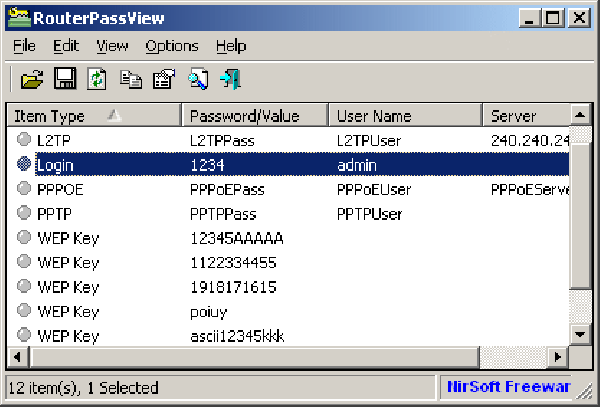This screenshot has width=600, height=407.
Task: Open the View menu
Action: [112, 46]
